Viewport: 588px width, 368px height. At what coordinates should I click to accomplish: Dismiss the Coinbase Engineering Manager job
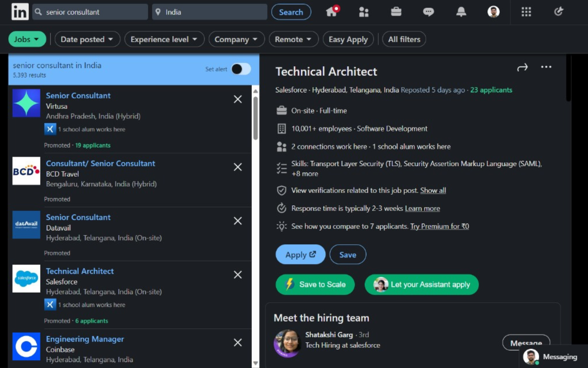coord(237,342)
